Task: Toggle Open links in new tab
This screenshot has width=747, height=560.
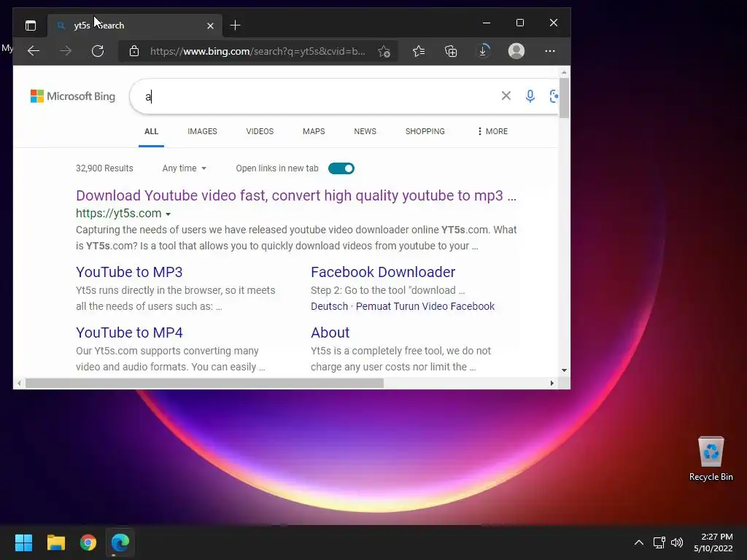Action: [x=341, y=168]
